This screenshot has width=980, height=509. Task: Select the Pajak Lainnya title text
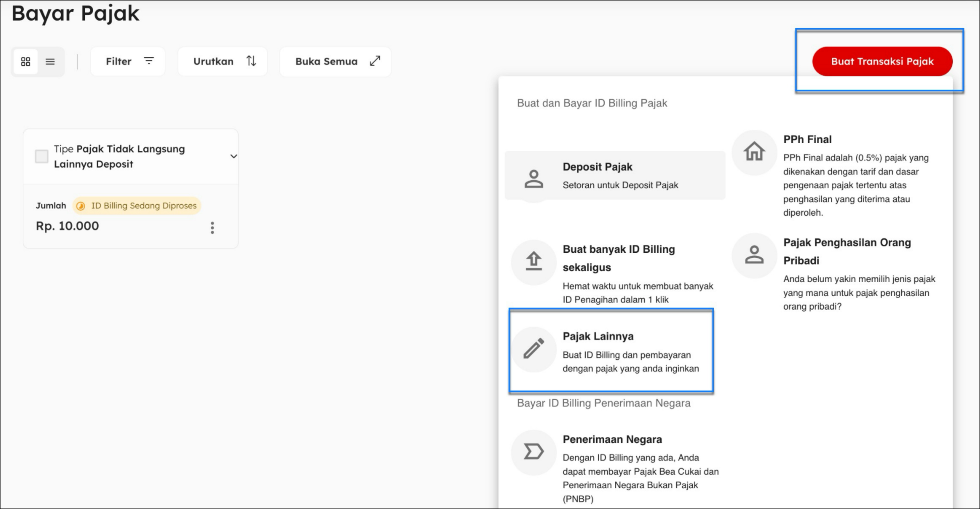click(598, 336)
